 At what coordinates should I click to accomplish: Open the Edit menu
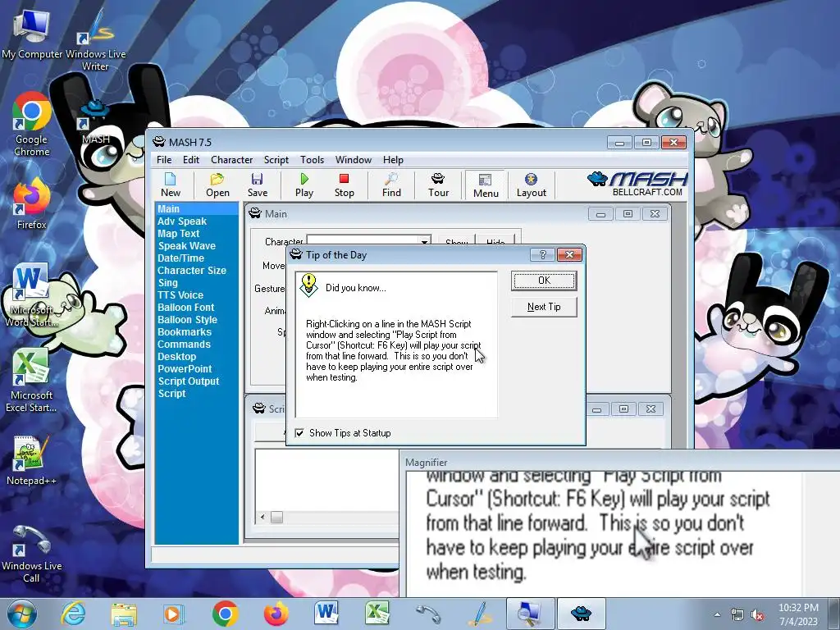[190, 160]
